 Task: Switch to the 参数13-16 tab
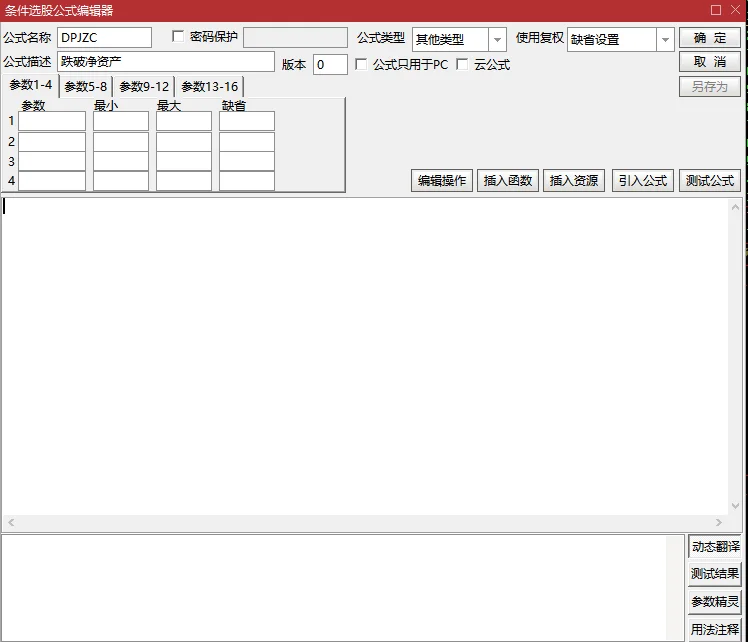tap(209, 87)
